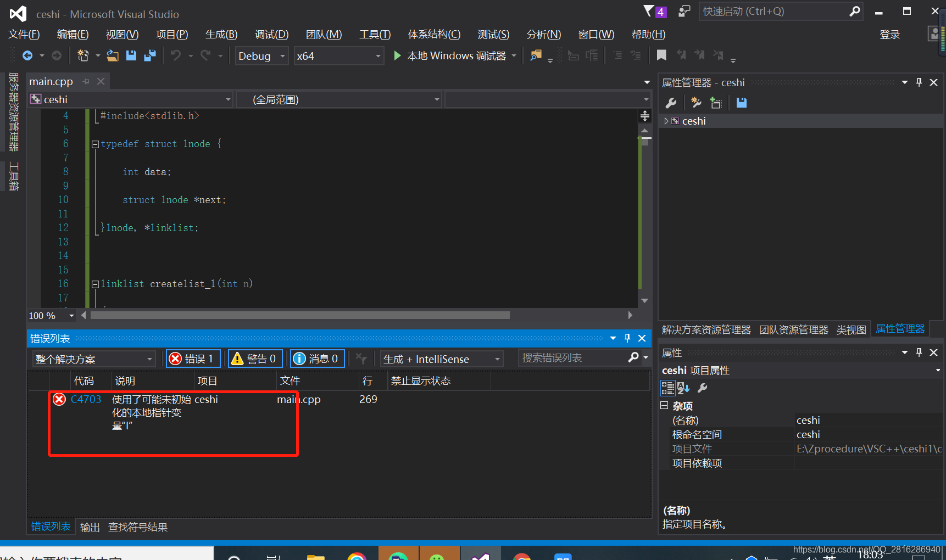The image size is (946, 560).
Task: Collapse the Misc category in Properties panel
Action: click(x=664, y=406)
